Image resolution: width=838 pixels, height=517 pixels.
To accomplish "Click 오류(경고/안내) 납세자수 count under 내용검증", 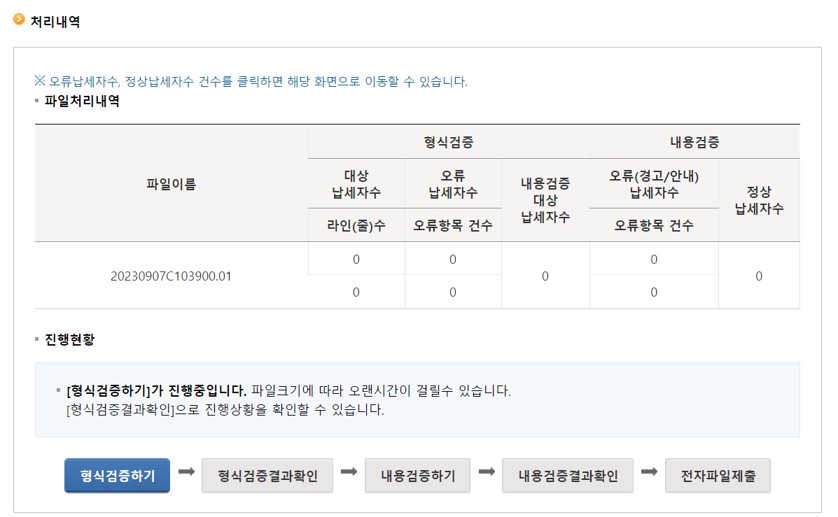I will (654, 259).
